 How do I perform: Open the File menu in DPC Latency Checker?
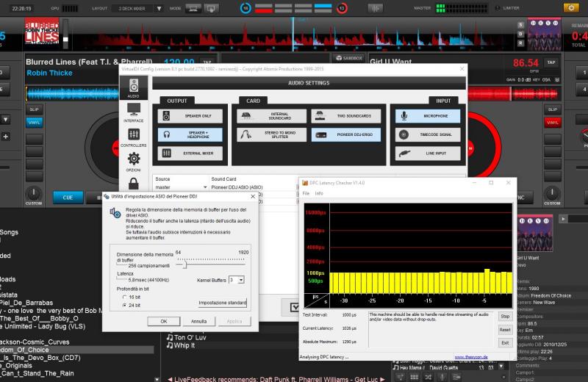(x=306, y=193)
